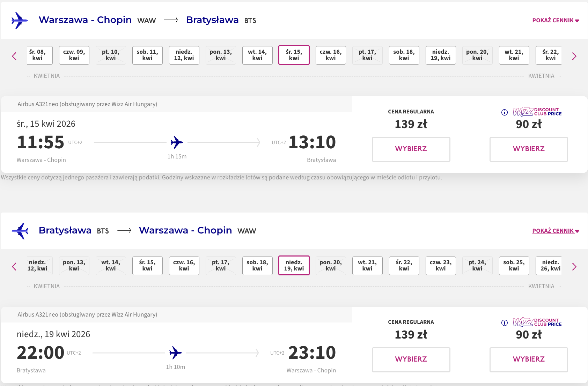The height and width of the screenshot is (386, 588).
Task: Click the outbound flight airplane icon in header
Action: (20, 21)
